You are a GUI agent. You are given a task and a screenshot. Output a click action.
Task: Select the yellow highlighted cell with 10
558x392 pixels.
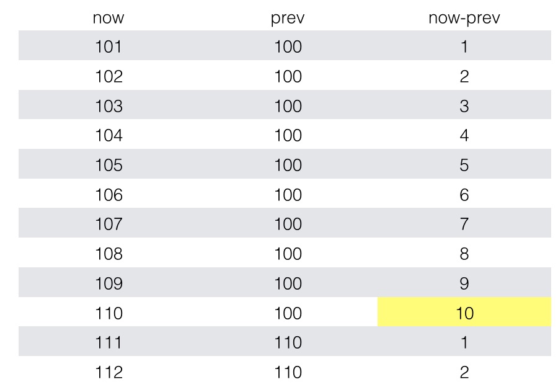(464, 313)
